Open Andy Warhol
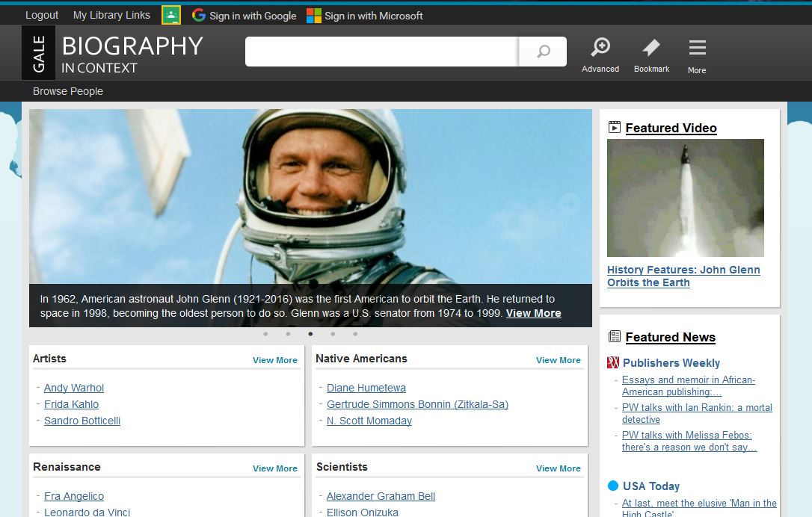The image size is (812, 517). (74, 388)
